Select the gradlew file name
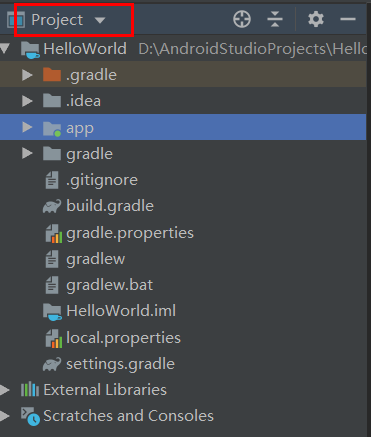The height and width of the screenshot is (437, 371). coord(96,259)
